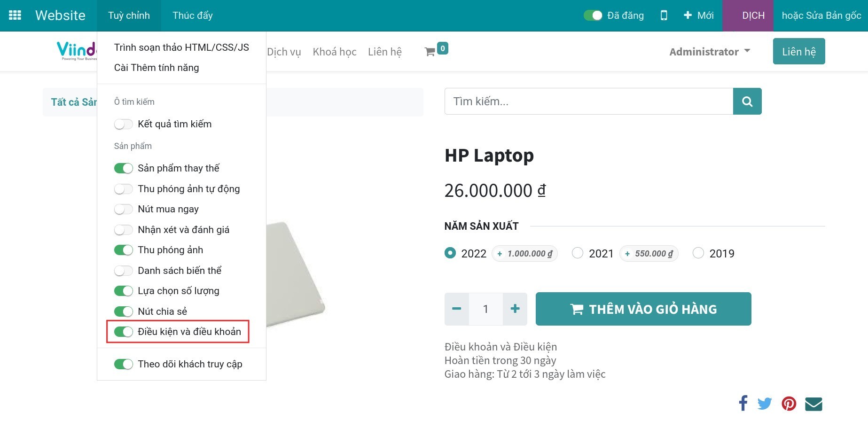Screen dimensions: 868x428
Task: Share product on Pinterest
Action: pyautogui.click(x=789, y=404)
